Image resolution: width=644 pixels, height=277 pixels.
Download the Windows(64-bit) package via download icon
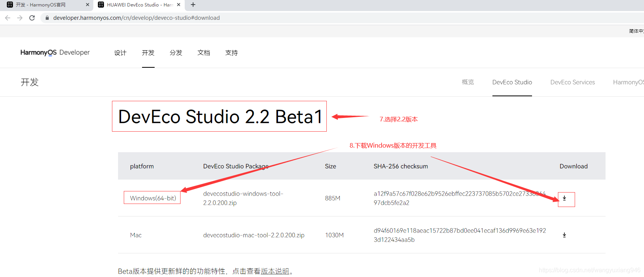(x=564, y=198)
